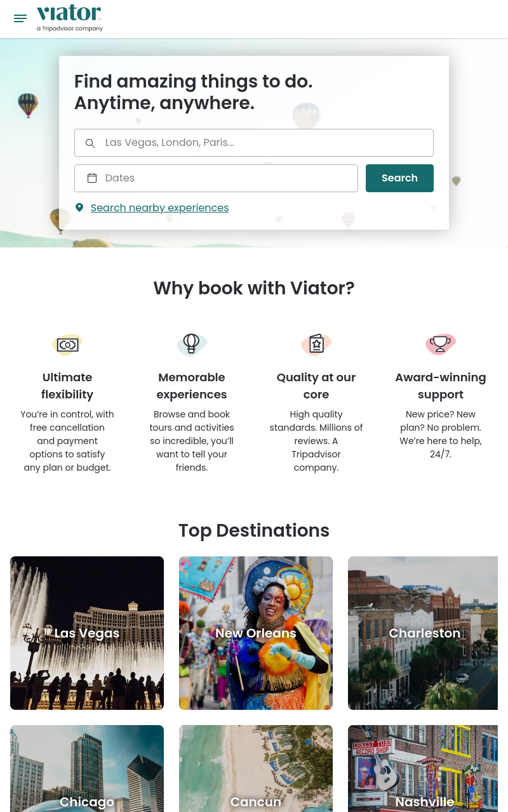Click the location pin icon
Image resolution: width=508 pixels, height=812 pixels.
(79, 207)
